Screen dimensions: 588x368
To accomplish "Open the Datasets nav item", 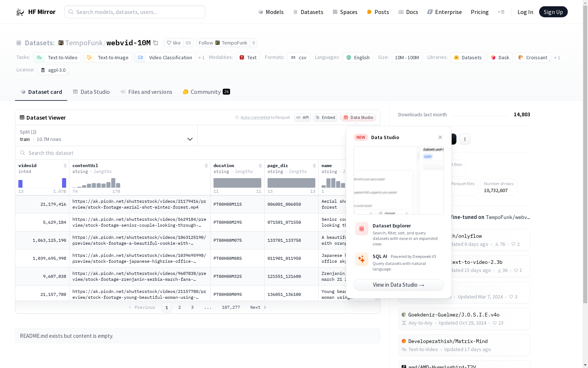I will (308, 12).
